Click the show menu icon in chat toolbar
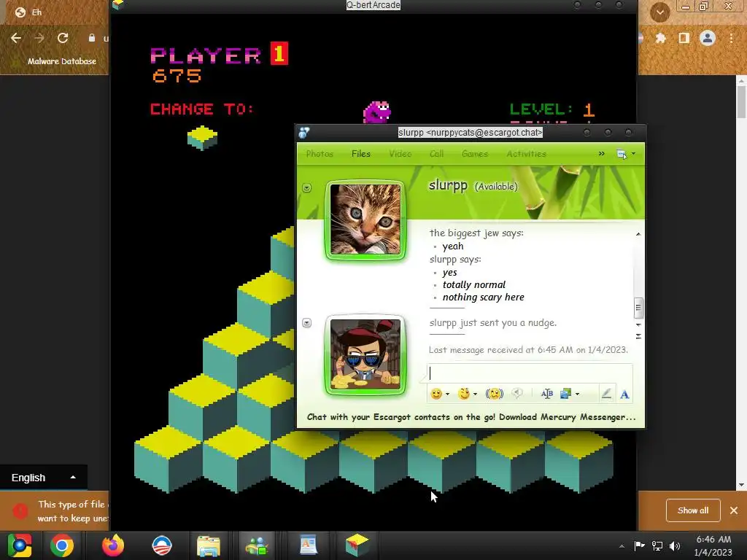 (622, 154)
